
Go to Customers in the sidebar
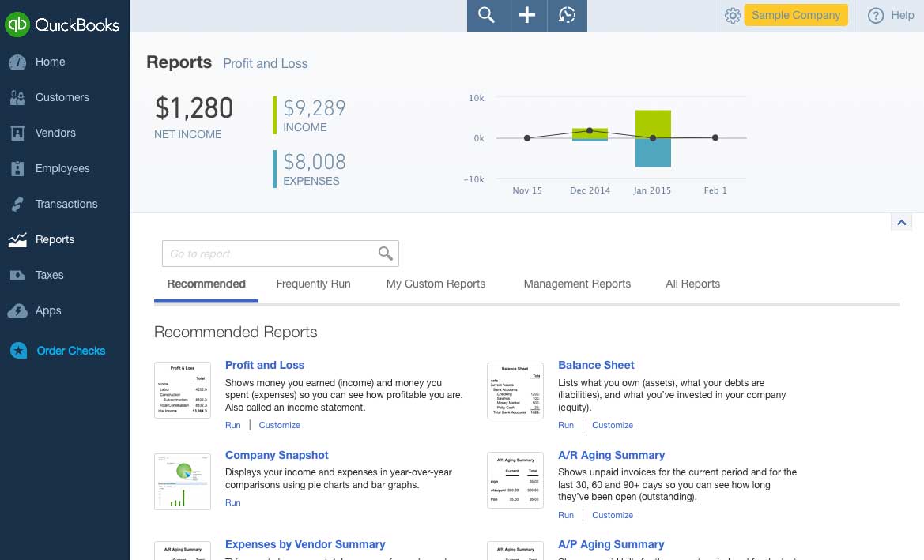(62, 98)
